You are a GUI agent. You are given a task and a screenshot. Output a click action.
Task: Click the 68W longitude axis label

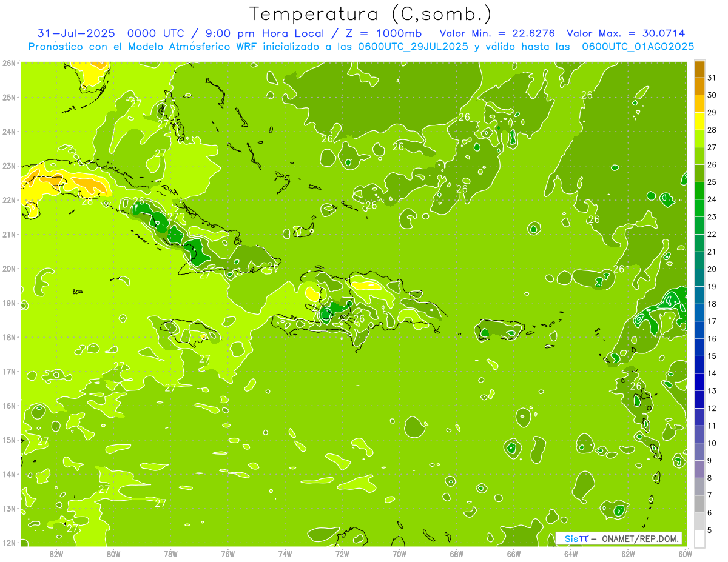point(457,554)
